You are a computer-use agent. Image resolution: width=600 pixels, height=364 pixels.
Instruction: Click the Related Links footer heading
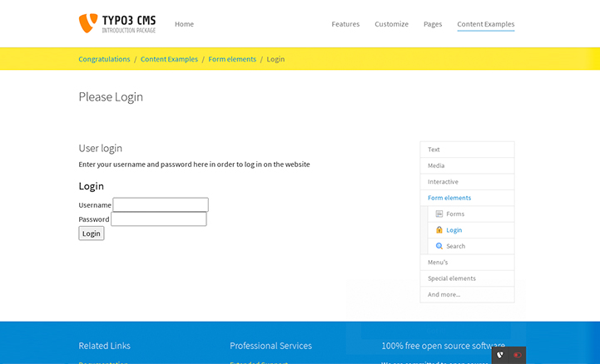coord(104,346)
